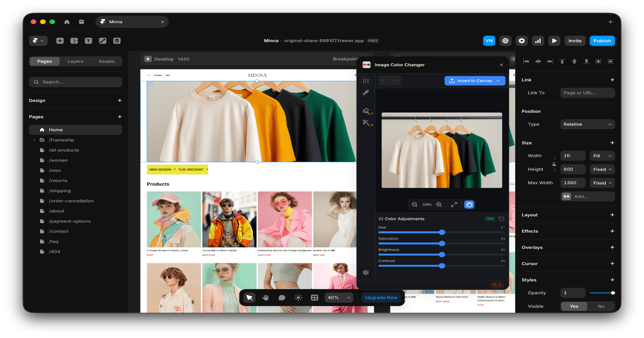Open the Position Type Relative dropdown
The image size is (644, 338).
tap(587, 124)
